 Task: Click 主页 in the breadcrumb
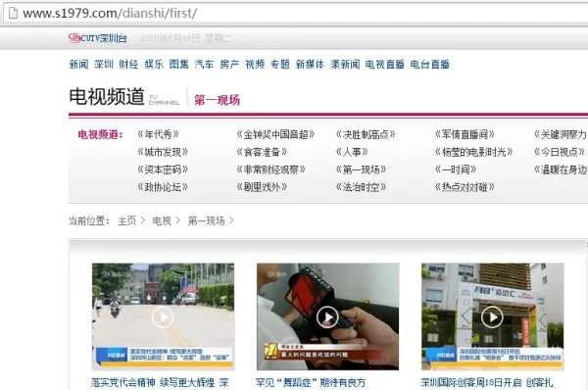pos(127,220)
